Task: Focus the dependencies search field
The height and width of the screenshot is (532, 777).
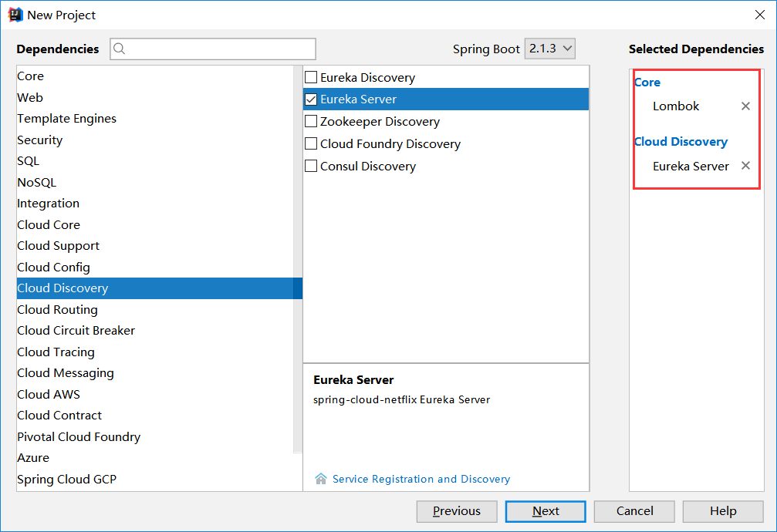Action: point(213,49)
